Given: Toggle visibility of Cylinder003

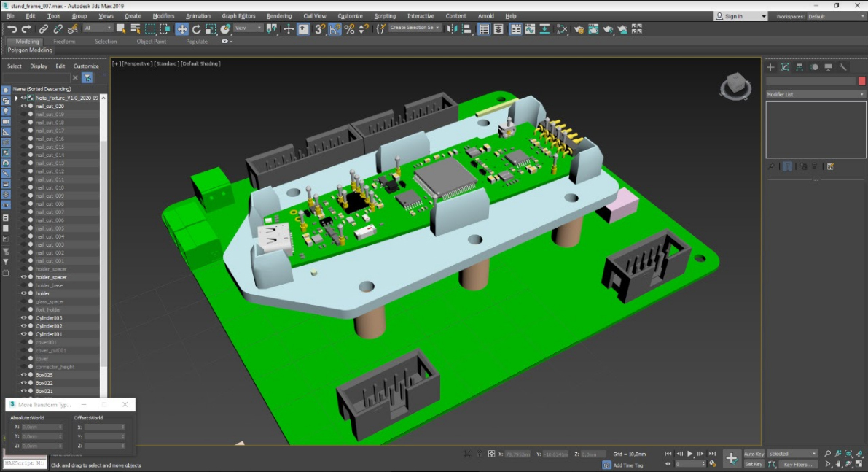Looking at the screenshot, I should tap(23, 318).
